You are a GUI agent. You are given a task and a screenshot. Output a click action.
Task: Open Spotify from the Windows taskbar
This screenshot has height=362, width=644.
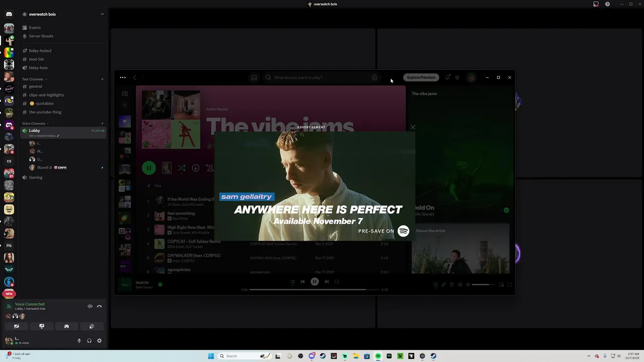[x=378, y=356]
